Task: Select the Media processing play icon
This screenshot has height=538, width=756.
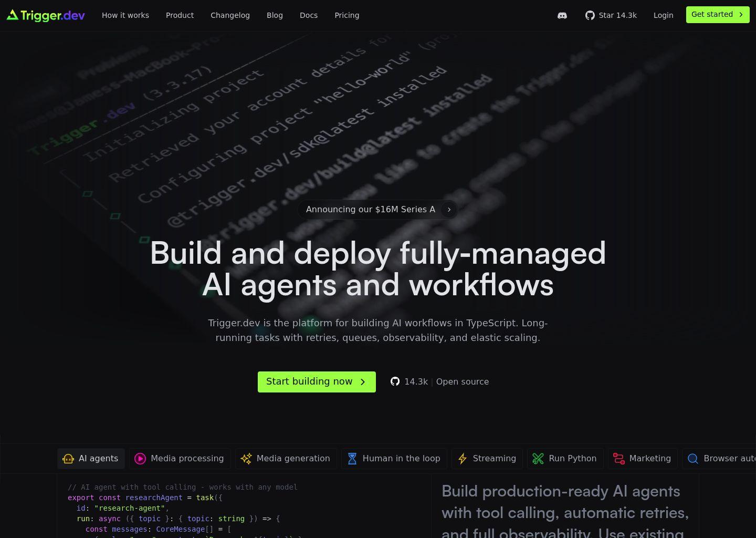Action: coord(140,459)
